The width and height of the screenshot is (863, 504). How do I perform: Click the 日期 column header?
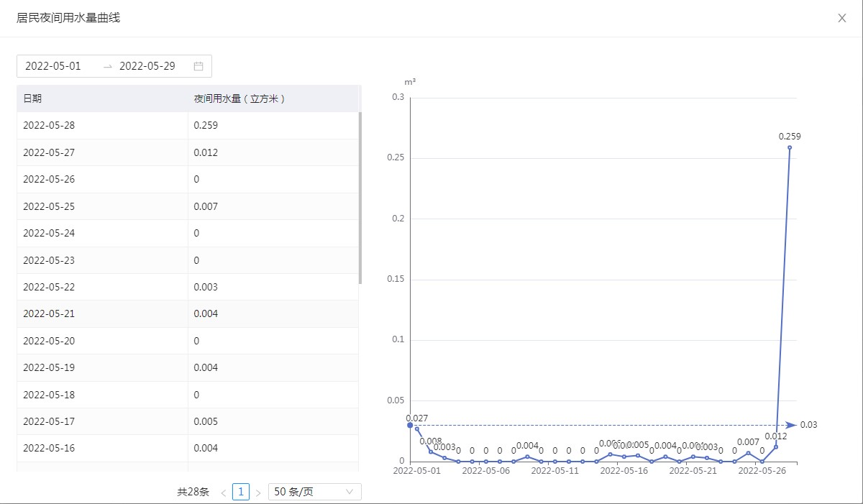[x=32, y=98]
